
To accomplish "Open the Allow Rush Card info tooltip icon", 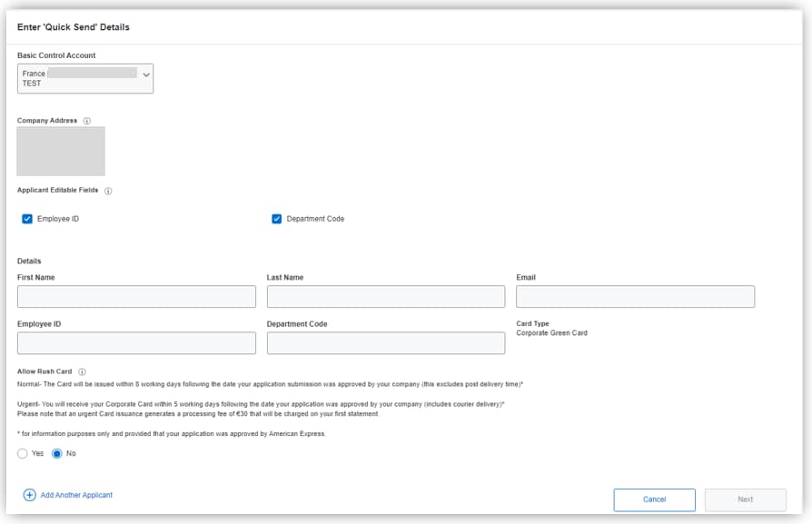I will [x=82, y=371].
